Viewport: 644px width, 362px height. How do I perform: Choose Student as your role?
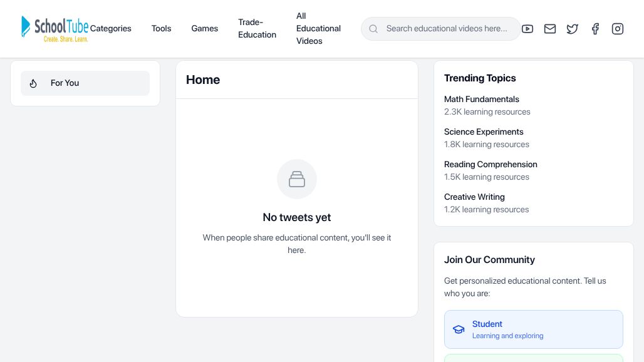tap(533, 329)
